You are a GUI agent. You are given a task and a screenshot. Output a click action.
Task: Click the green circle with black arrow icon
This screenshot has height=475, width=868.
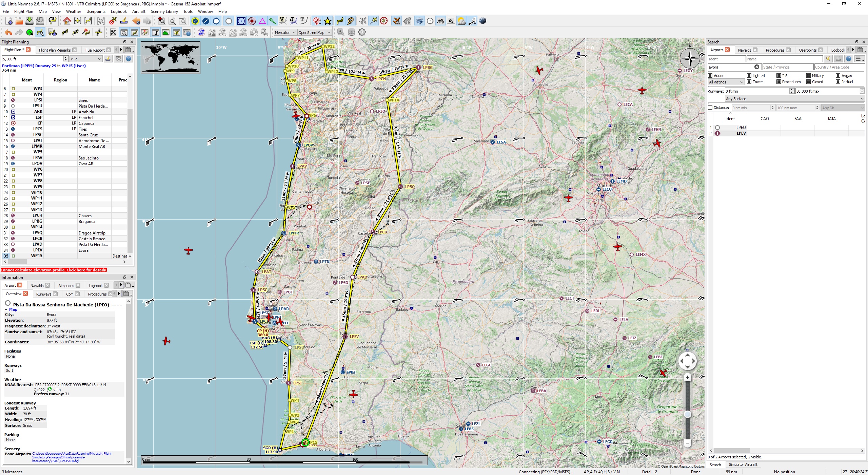tap(29, 33)
